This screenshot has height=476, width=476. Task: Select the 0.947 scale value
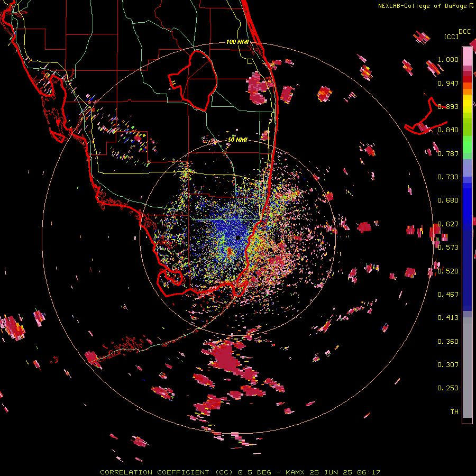(x=448, y=83)
